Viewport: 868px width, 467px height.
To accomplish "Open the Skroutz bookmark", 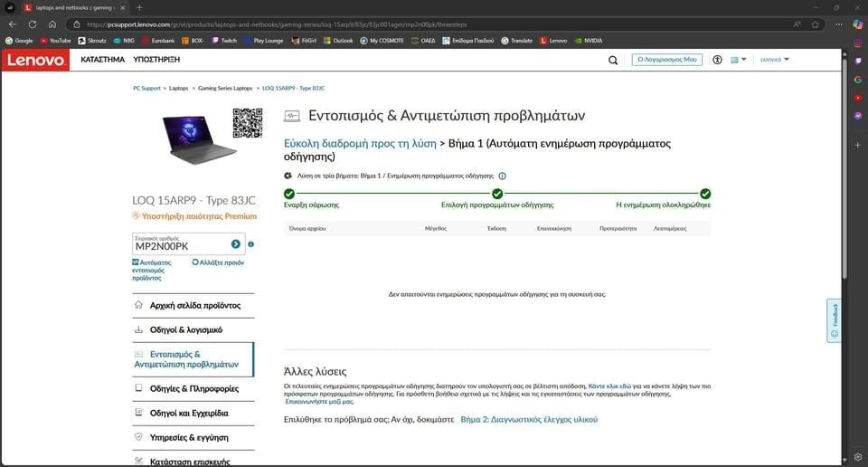I will coord(92,41).
